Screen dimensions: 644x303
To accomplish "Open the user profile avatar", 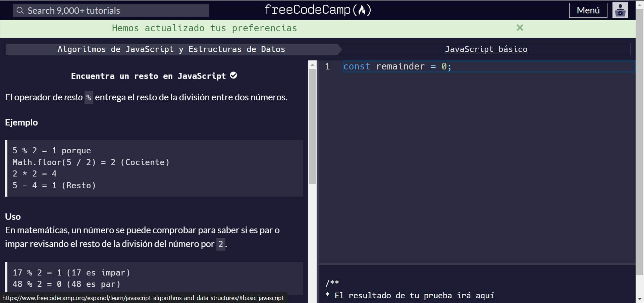I will click(620, 10).
